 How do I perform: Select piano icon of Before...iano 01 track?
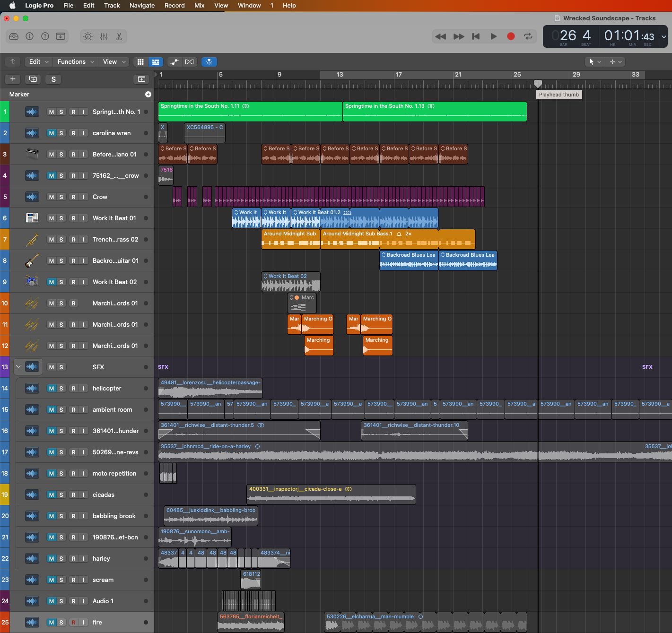32,154
